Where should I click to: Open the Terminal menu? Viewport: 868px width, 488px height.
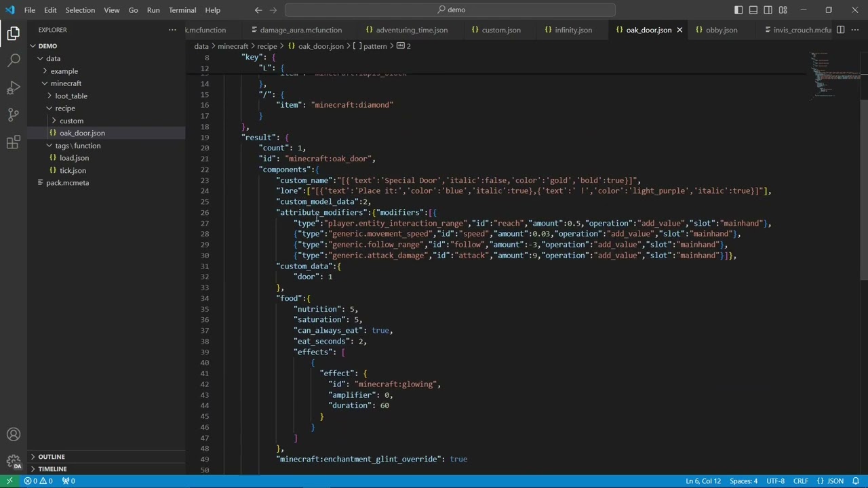click(x=182, y=10)
